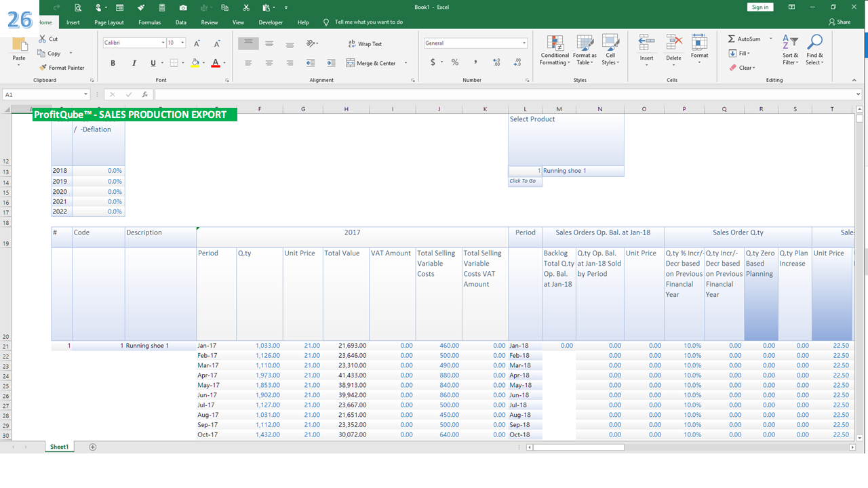868x488 pixels.
Task: Click the Insert Function fx button
Action: point(145,95)
